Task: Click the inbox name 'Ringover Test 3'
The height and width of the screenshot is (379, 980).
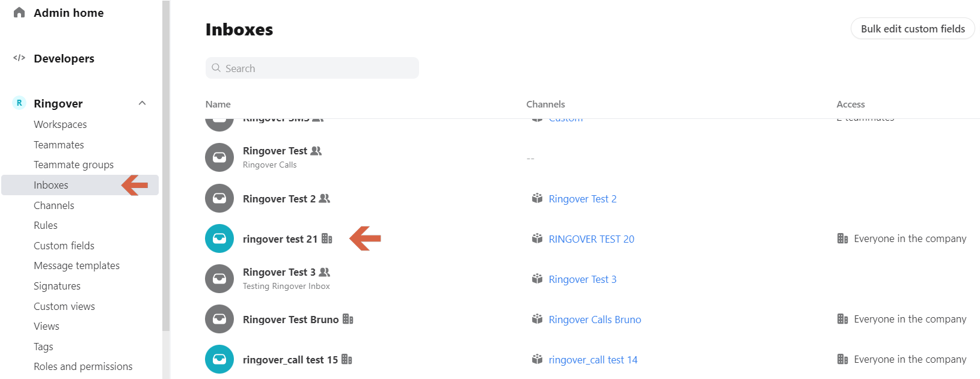Action: (x=279, y=272)
